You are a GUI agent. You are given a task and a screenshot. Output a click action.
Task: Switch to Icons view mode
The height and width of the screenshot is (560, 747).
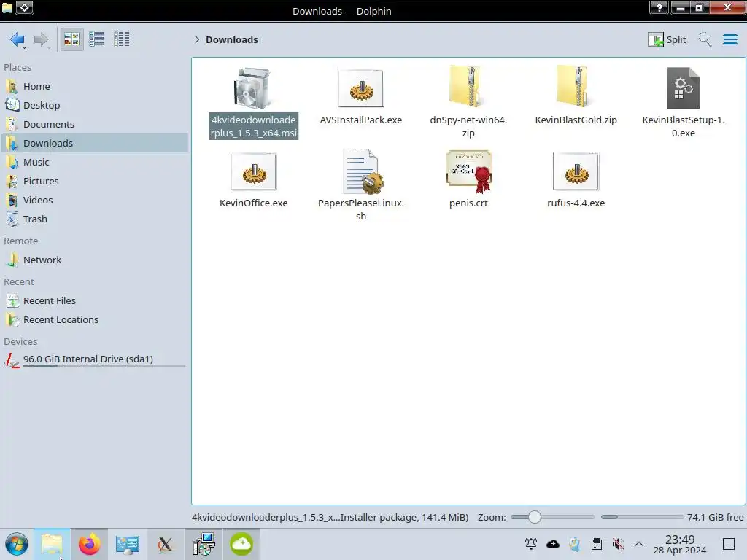(71, 39)
